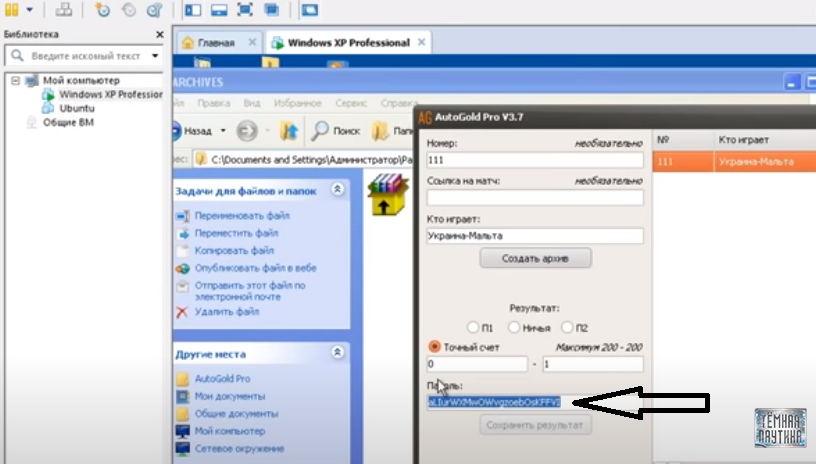
Task: Collapse the Другие места panel
Action: tap(338, 353)
